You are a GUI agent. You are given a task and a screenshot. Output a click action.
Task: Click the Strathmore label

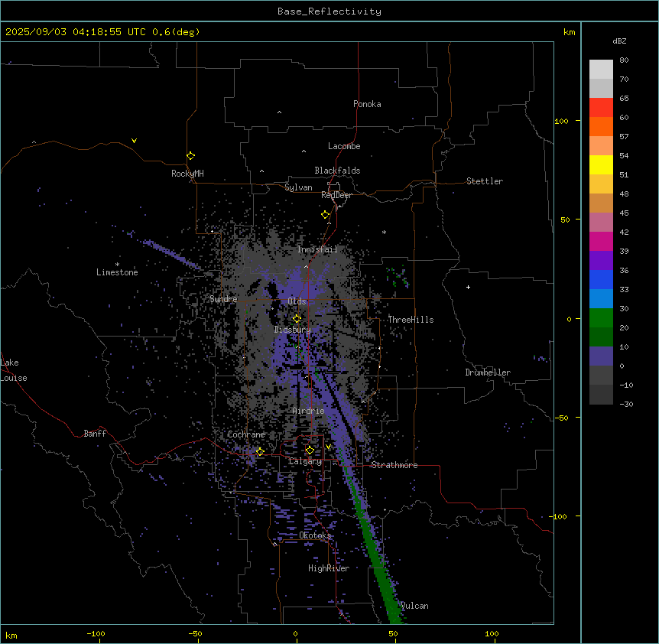pyautogui.click(x=394, y=465)
